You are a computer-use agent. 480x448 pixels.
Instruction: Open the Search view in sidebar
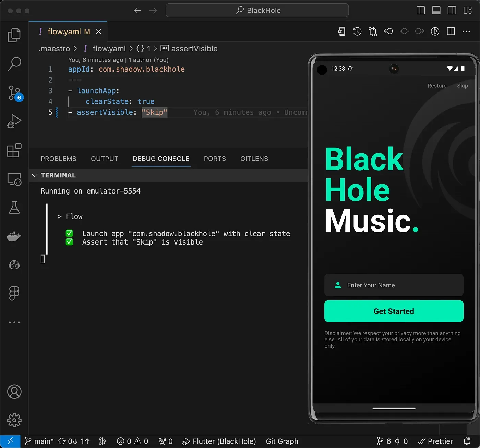click(x=14, y=64)
